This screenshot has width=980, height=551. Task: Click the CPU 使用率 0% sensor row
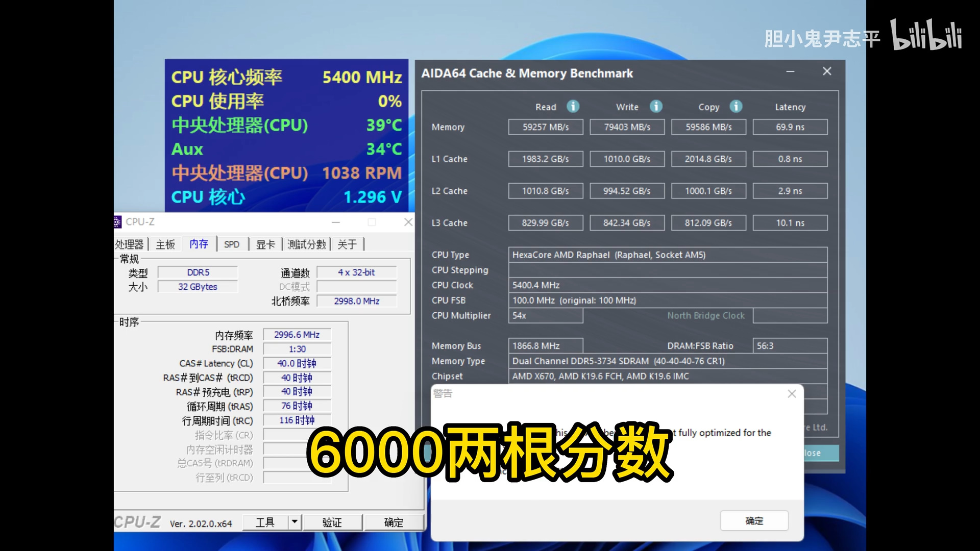tap(286, 101)
